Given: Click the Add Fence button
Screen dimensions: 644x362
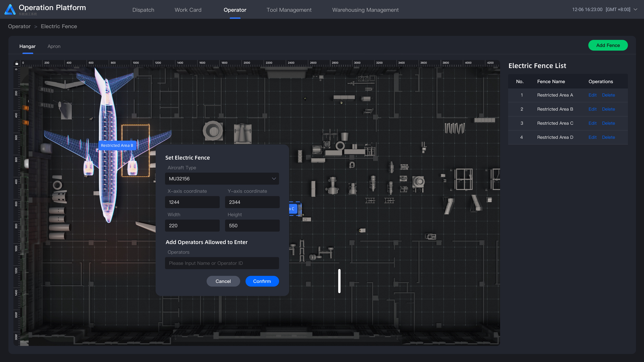Looking at the screenshot, I should pyautogui.click(x=608, y=45).
